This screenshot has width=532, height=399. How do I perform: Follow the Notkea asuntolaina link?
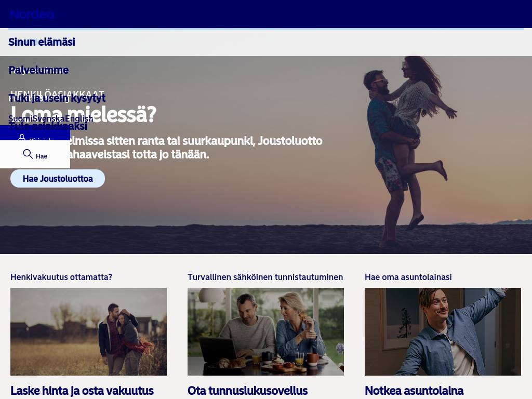tap(414, 391)
